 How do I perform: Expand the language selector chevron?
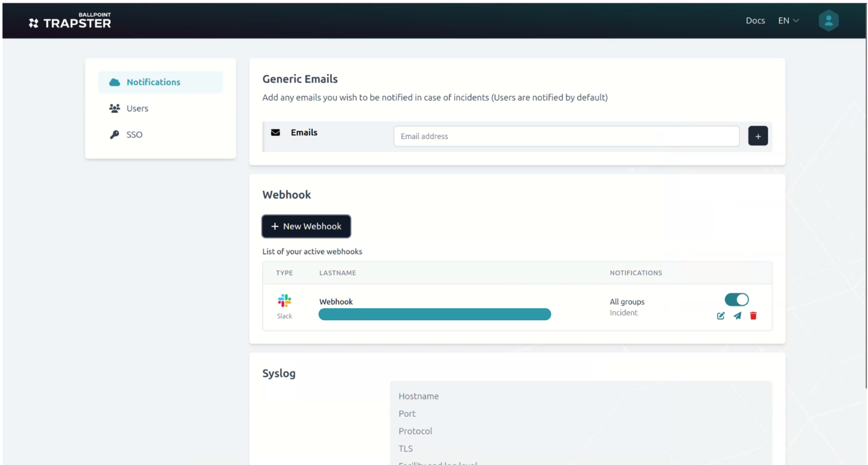click(x=797, y=21)
